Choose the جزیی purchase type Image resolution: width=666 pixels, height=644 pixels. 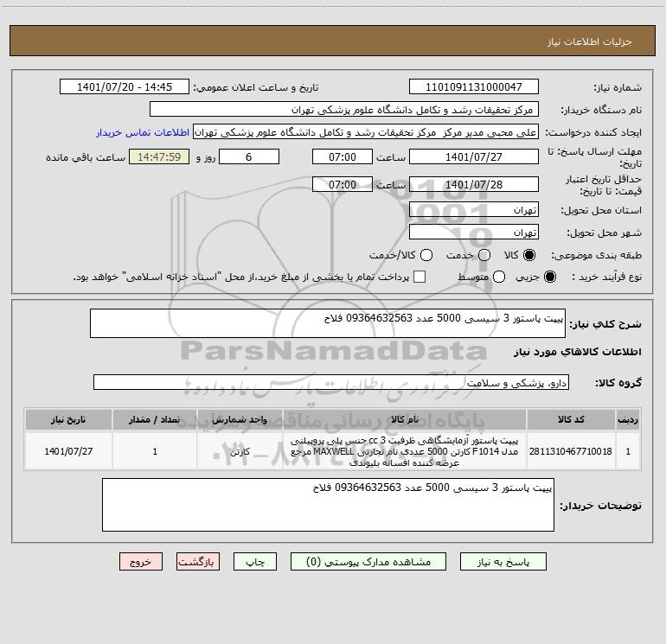click(x=549, y=277)
